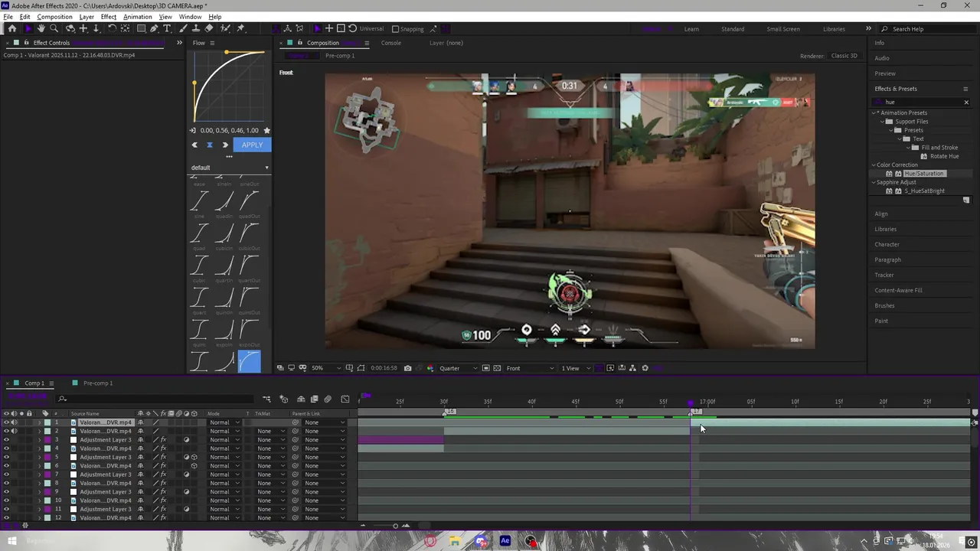Select the Brush tool
This screenshot has width=980, height=551.
pyautogui.click(x=184, y=28)
